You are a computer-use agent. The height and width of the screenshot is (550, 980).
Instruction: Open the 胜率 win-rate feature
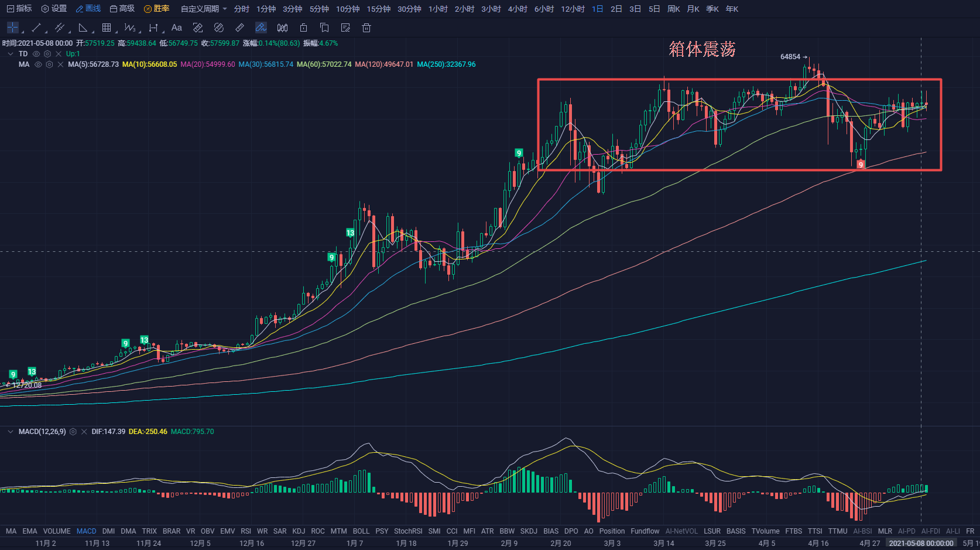(x=157, y=9)
